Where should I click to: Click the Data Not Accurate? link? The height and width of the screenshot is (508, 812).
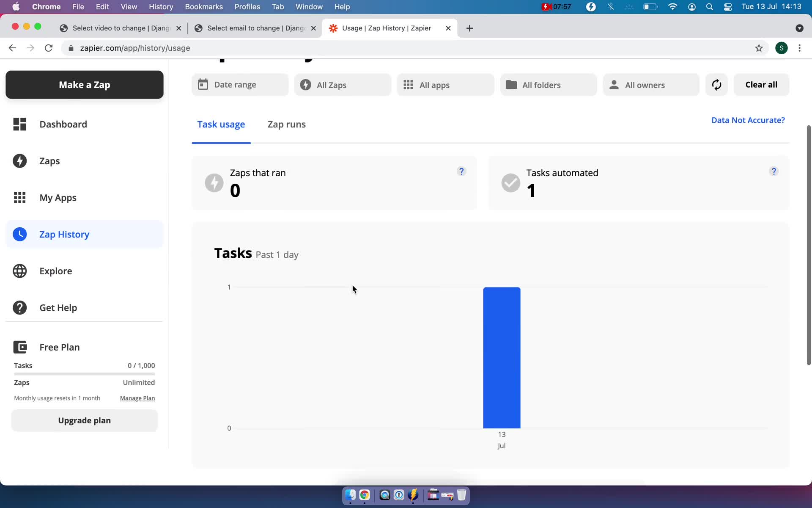pos(748,120)
